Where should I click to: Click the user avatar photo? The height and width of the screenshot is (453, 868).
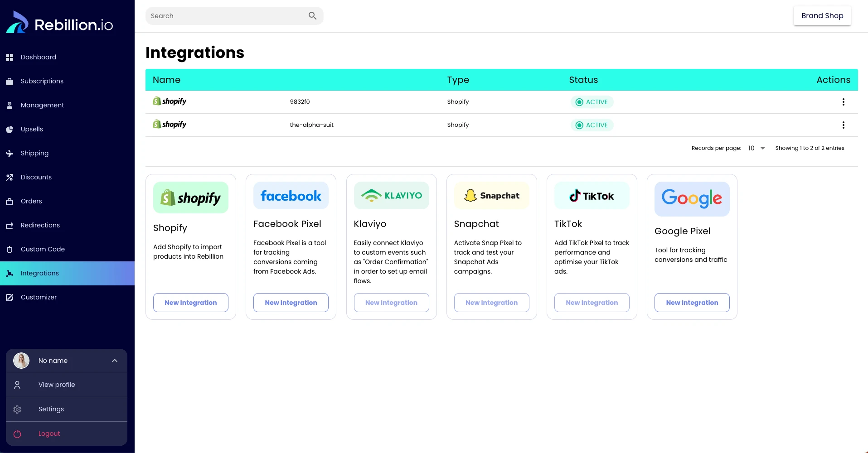(21, 361)
